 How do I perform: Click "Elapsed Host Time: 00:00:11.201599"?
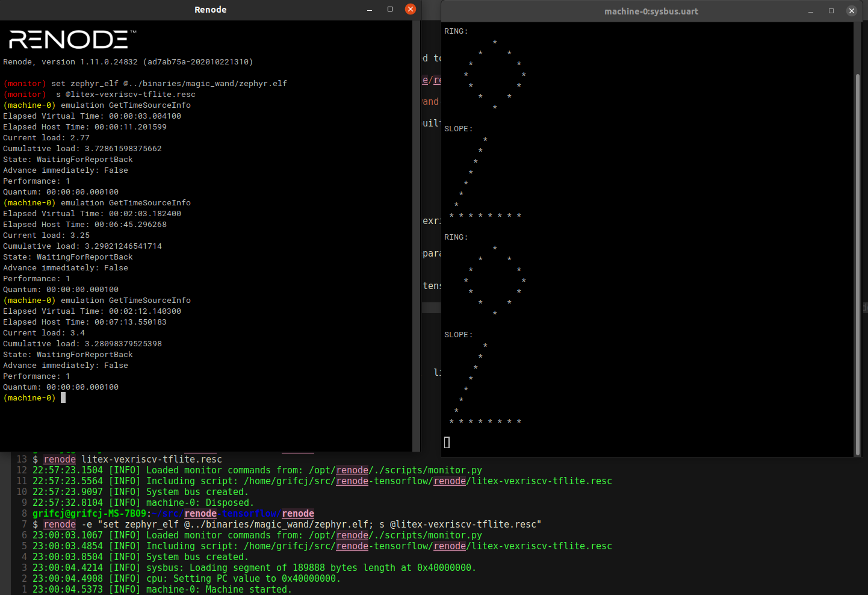pyautogui.click(x=85, y=127)
